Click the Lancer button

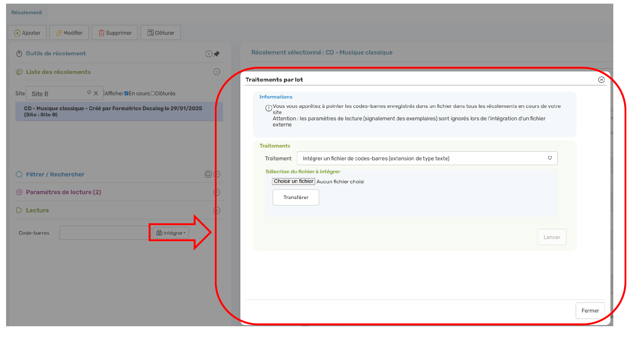[552, 237]
